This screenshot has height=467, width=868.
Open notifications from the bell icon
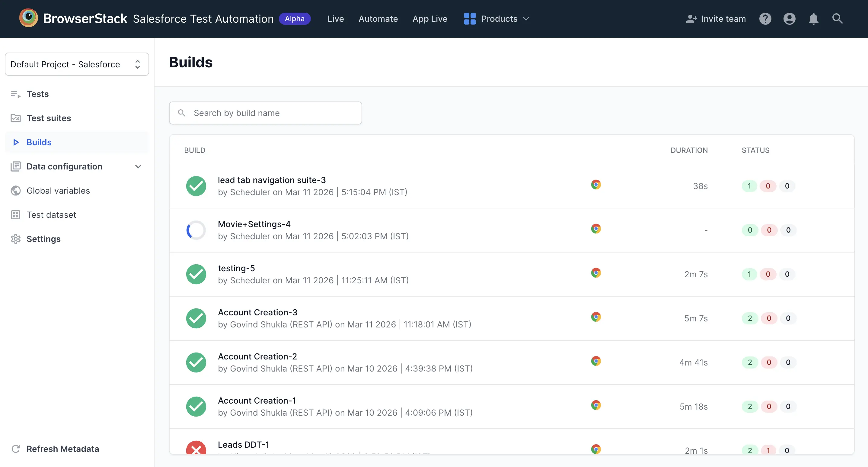click(813, 18)
